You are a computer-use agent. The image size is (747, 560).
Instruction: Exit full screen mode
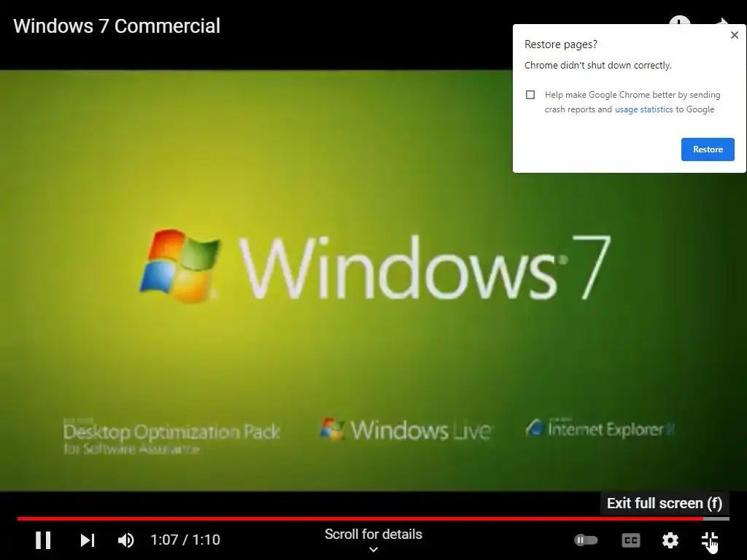click(709, 540)
